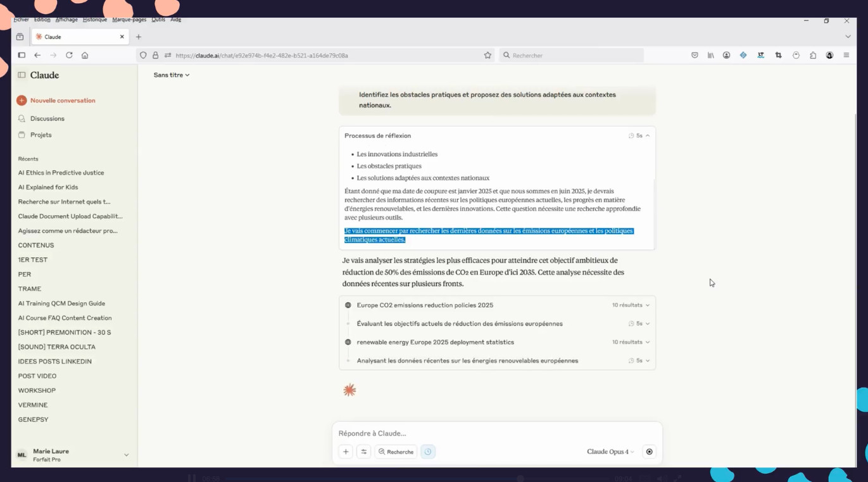
Task: Expand Analysant les données récentes step
Action: tap(497, 361)
